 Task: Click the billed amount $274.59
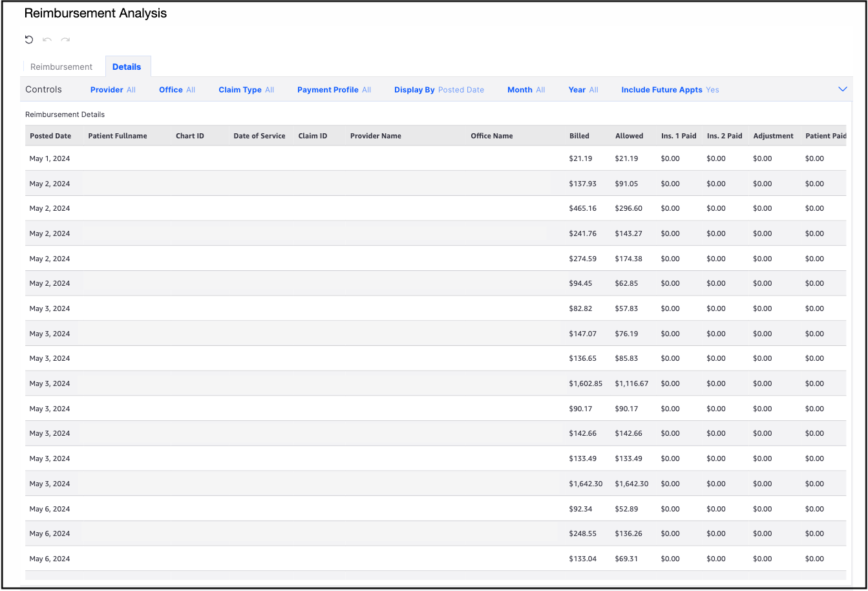click(x=583, y=259)
